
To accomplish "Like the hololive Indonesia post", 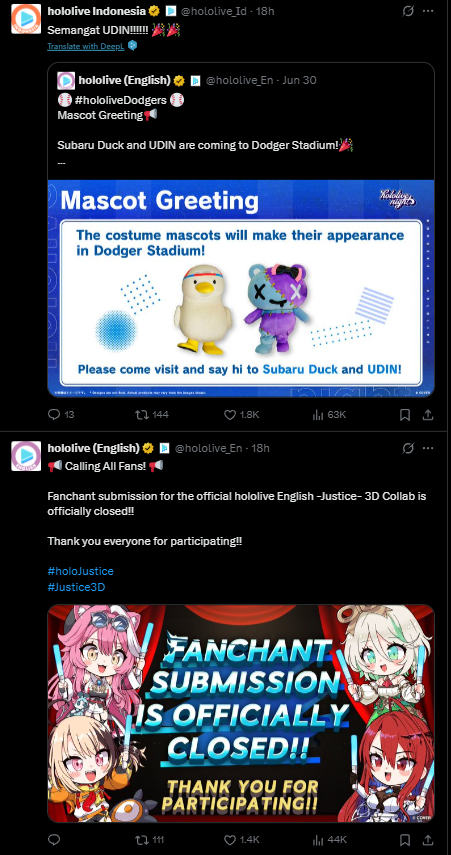I will tap(241, 415).
